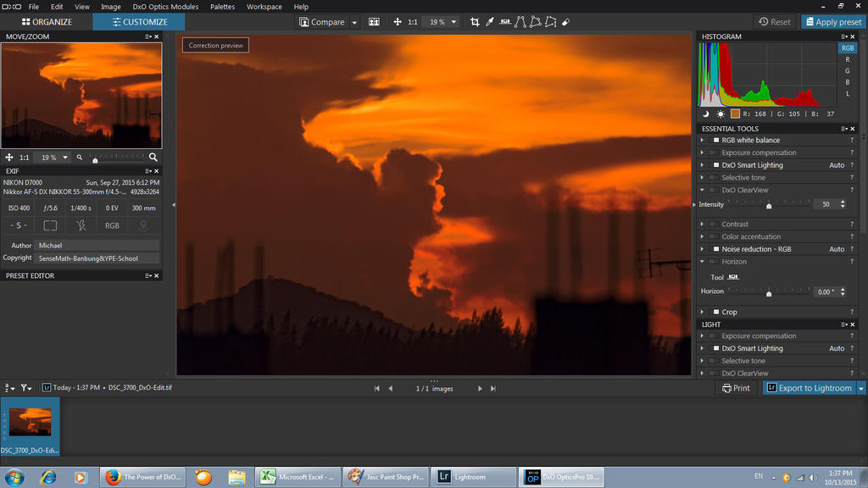The width and height of the screenshot is (868, 488).
Task: Show highlight clipping with the sun icon
Action: click(x=721, y=114)
